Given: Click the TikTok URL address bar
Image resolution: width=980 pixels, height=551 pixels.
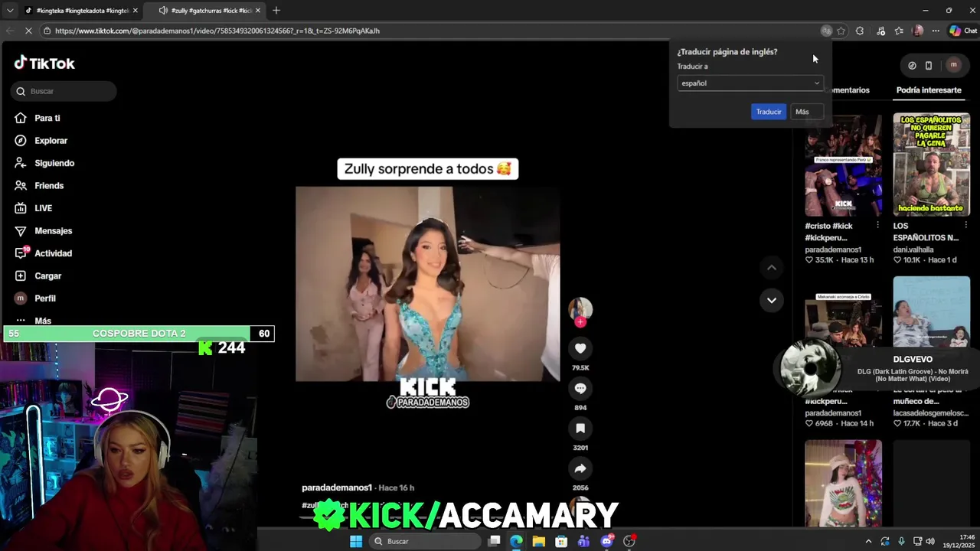Looking at the screenshot, I should [x=429, y=31].
